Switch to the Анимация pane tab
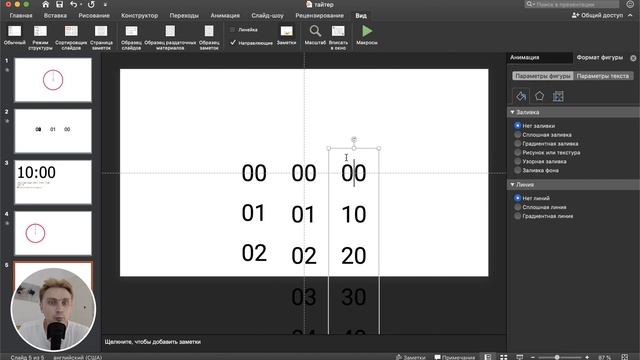This screenshot has width=640, height=360. point(540,58)
